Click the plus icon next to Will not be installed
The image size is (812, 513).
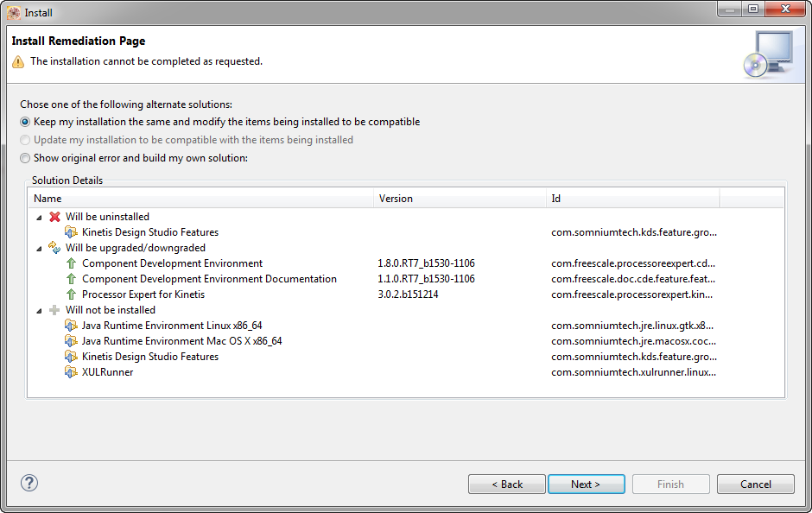54,310
